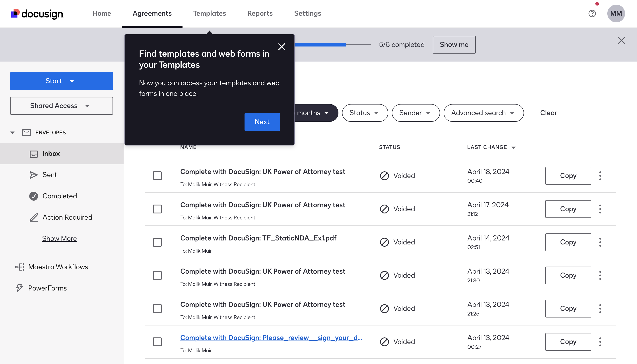Open the Start dropdown button
The image size is (637, 364).
pyautogui.click(x=62, y=81)
